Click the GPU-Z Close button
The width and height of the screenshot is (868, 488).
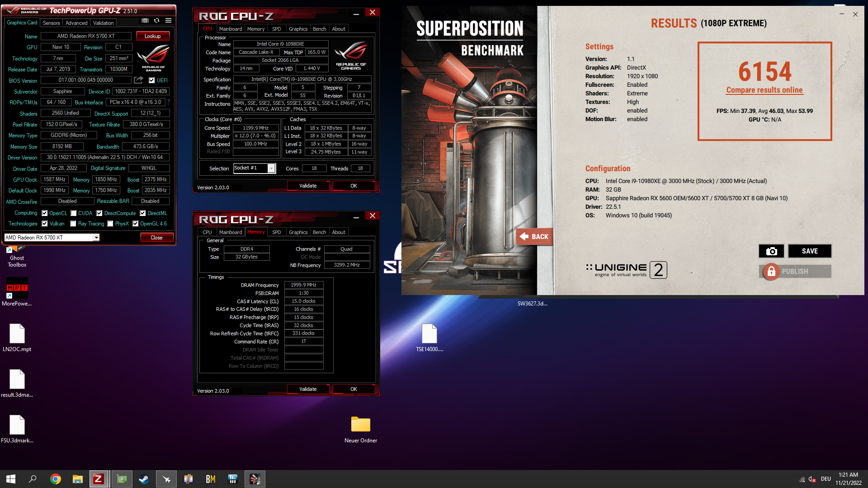tap(156, 237)
